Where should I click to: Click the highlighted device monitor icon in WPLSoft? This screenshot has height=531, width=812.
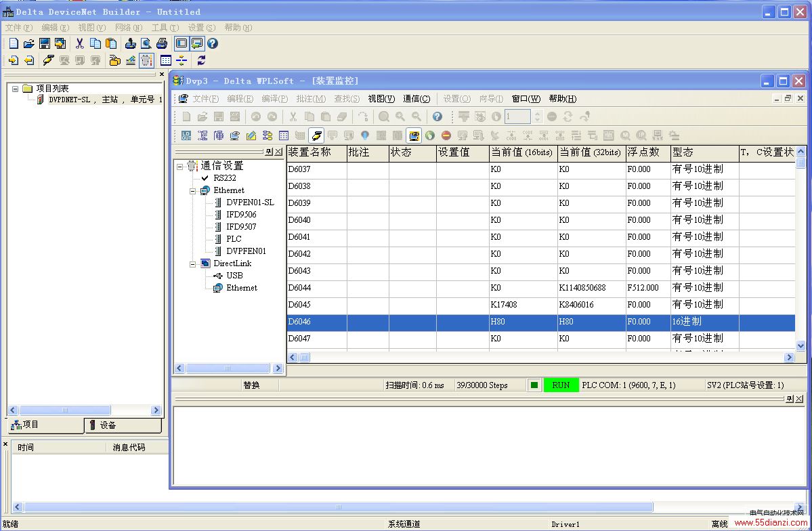tap(414, 135)
